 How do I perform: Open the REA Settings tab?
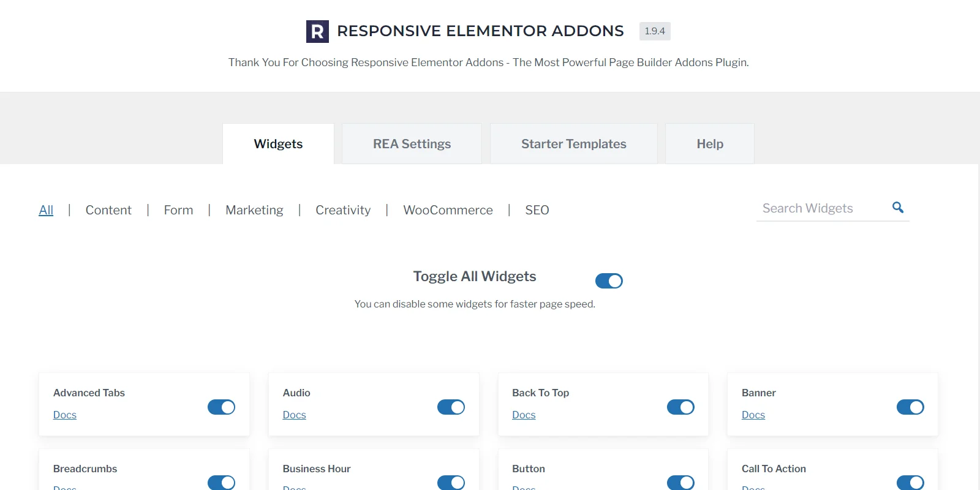[412, 144]
